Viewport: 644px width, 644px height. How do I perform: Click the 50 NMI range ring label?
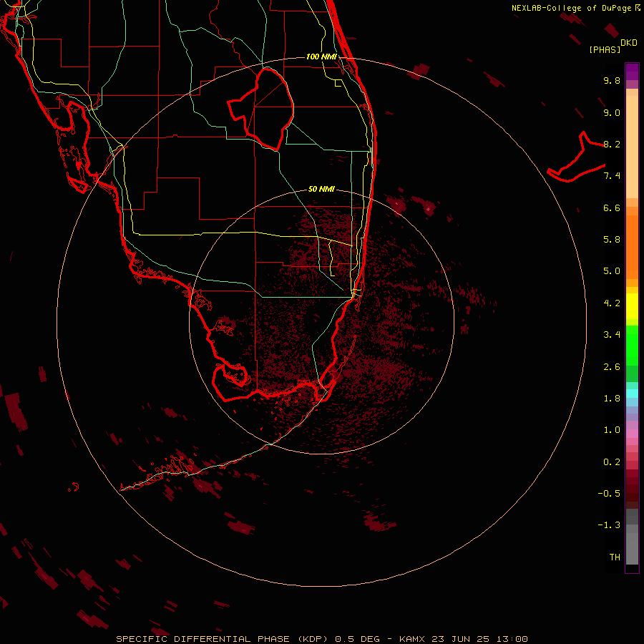click(x=321, y=189)
